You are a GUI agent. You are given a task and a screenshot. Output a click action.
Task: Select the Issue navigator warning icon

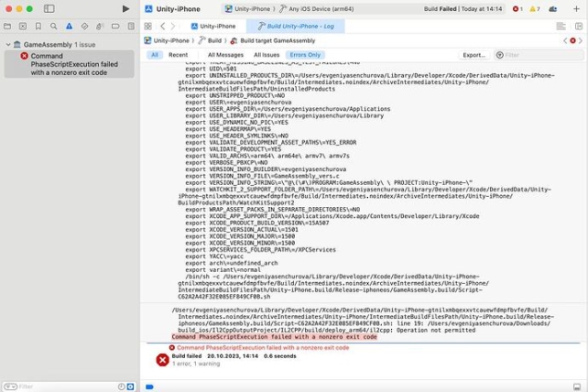(x=69, y=26)
